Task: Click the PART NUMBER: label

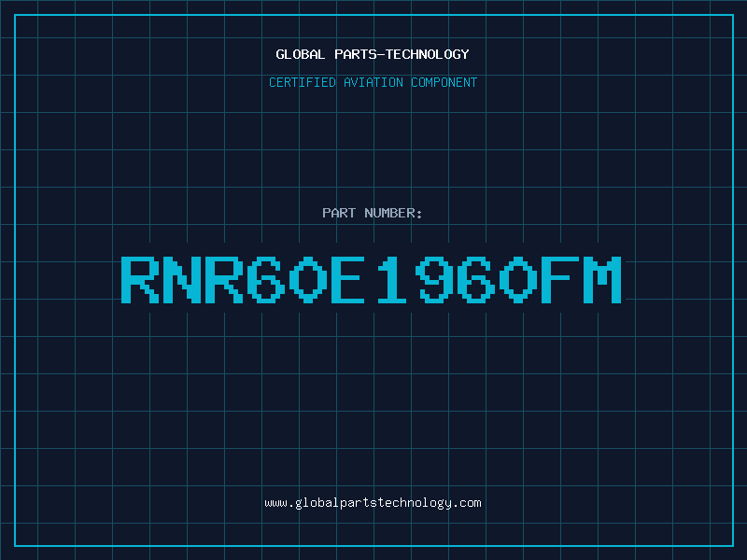Action: point(373,213)
